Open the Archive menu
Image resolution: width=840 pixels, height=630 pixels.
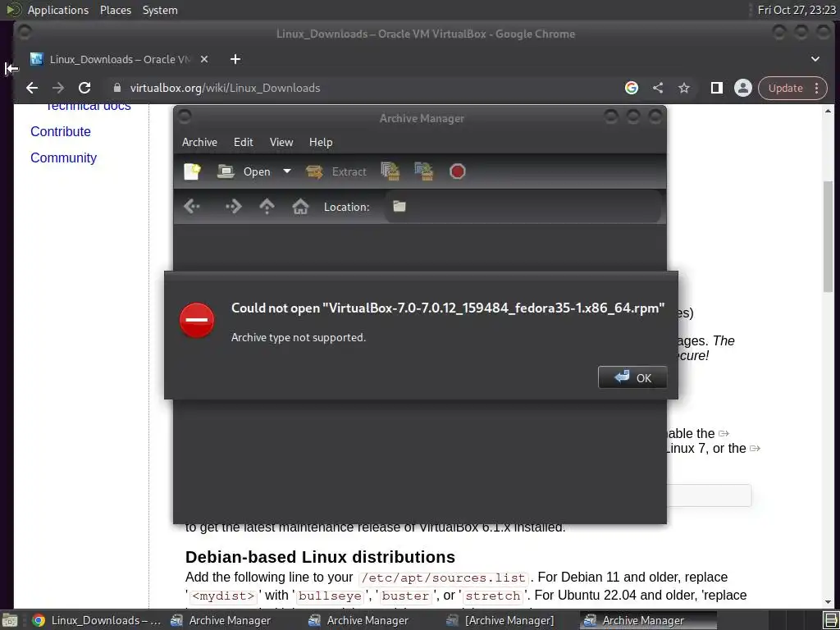pyautogui.click(x=199, y=142)
